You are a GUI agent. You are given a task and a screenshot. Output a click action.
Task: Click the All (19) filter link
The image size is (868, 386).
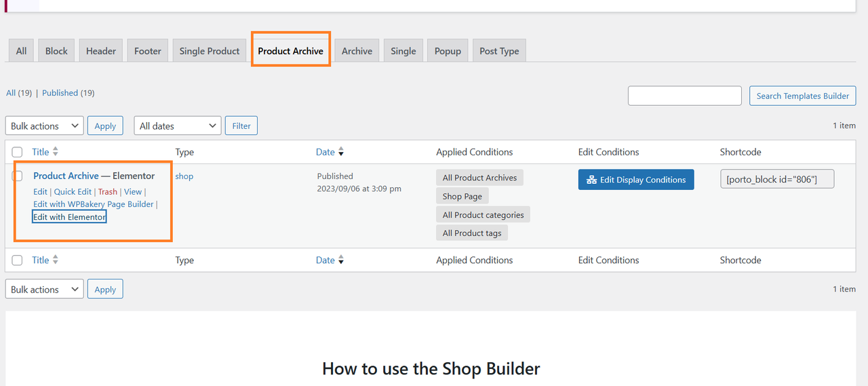pos(19,93)
